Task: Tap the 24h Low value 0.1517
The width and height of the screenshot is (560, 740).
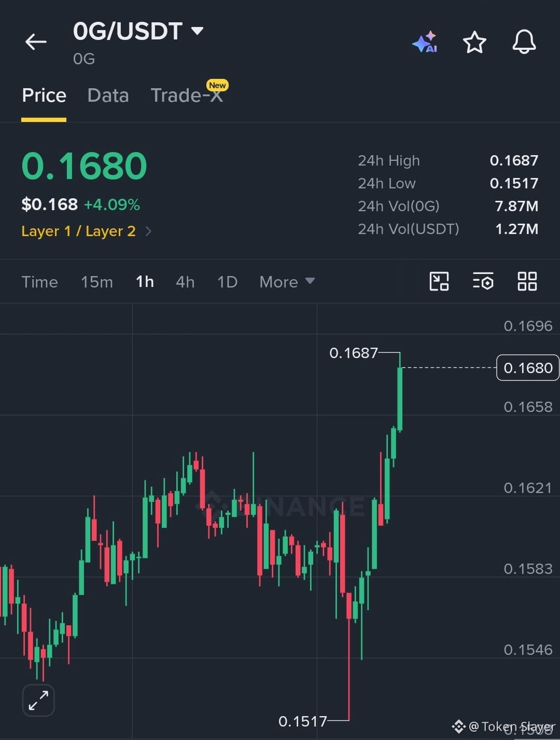Action: [514, 183]
